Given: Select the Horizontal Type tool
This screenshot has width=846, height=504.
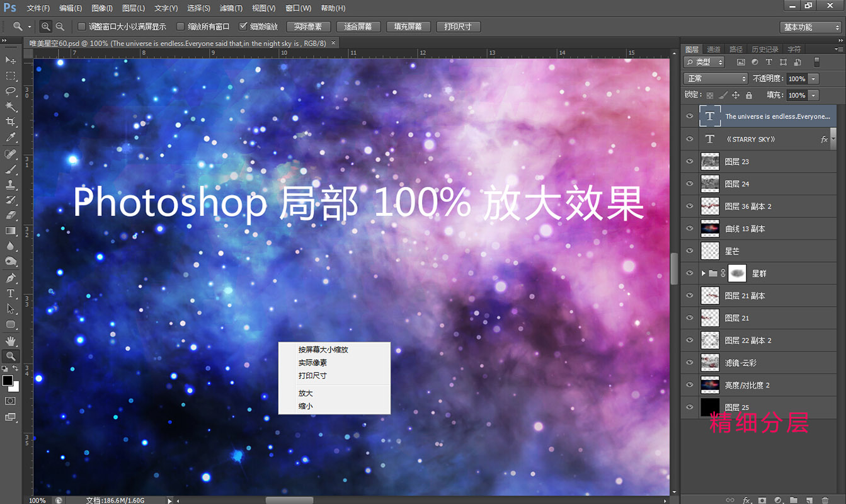Looking at the screenshot, I should click(x=11, y=294).
